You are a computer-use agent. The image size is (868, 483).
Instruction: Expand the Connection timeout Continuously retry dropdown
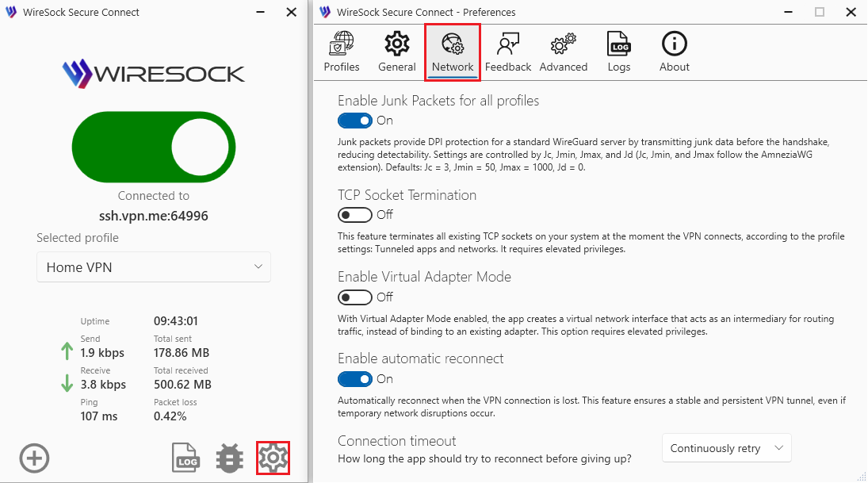pos(726,448)
